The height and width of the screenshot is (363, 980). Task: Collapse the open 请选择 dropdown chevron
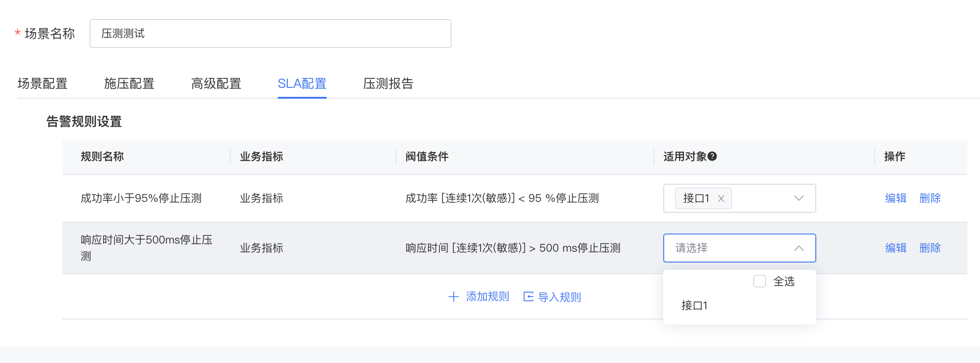click(x=799, y=248)
